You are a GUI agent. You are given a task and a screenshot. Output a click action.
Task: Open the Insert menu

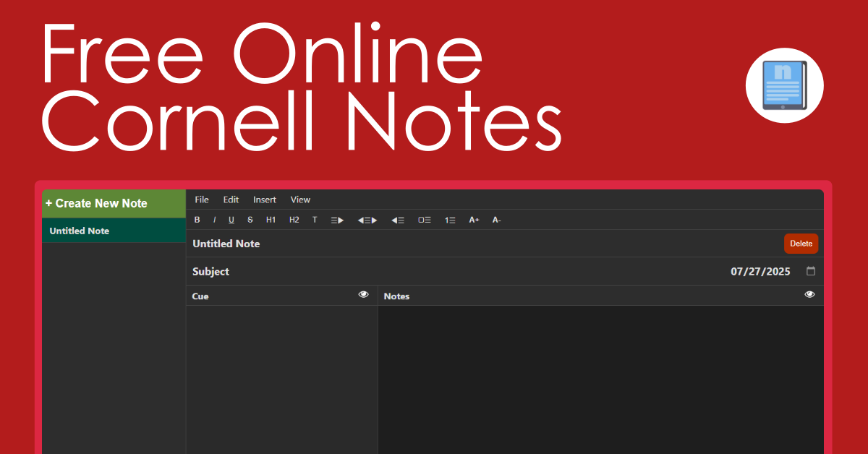tap(264, 200)
